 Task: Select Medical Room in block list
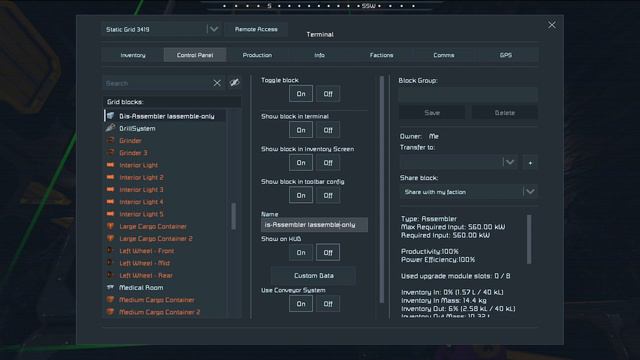(165, 287)
